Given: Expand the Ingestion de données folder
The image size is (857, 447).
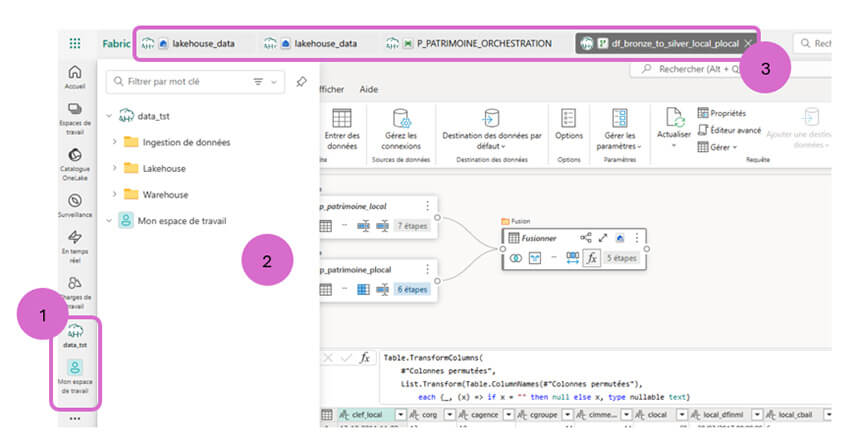Looking at the screenshot, I should pyautogui.click(x=116, y=142).
